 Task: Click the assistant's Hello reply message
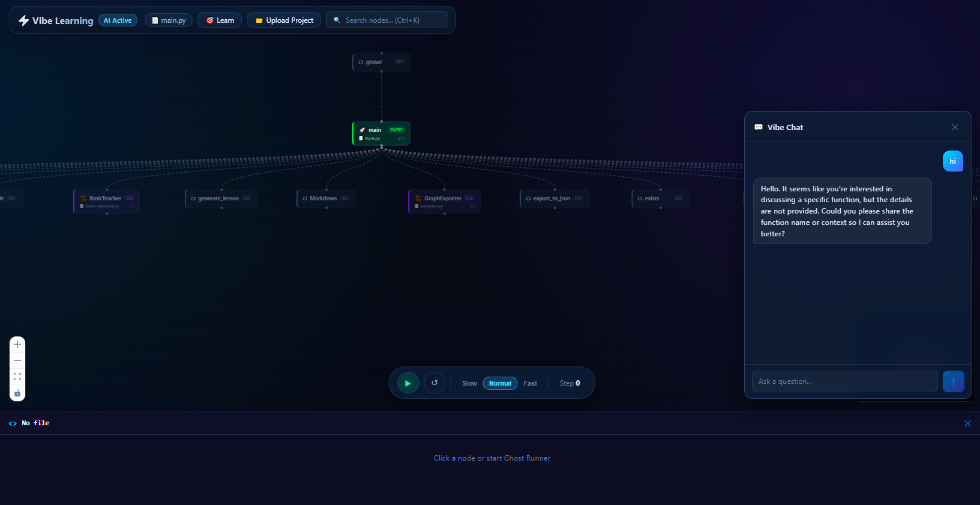click(x=842, y=211)
